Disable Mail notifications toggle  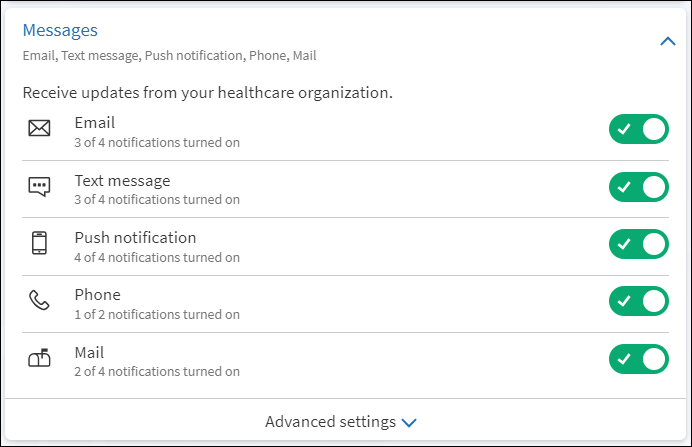[639, 359]
